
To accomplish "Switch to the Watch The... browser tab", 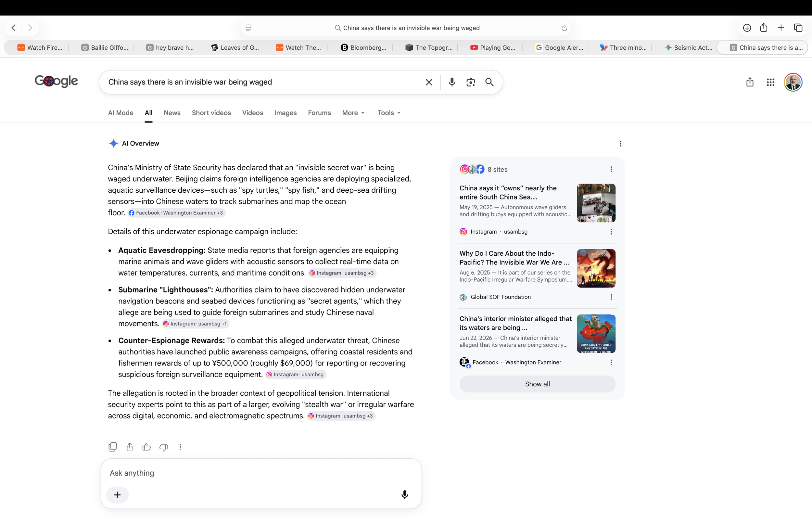I will (298, 48).
